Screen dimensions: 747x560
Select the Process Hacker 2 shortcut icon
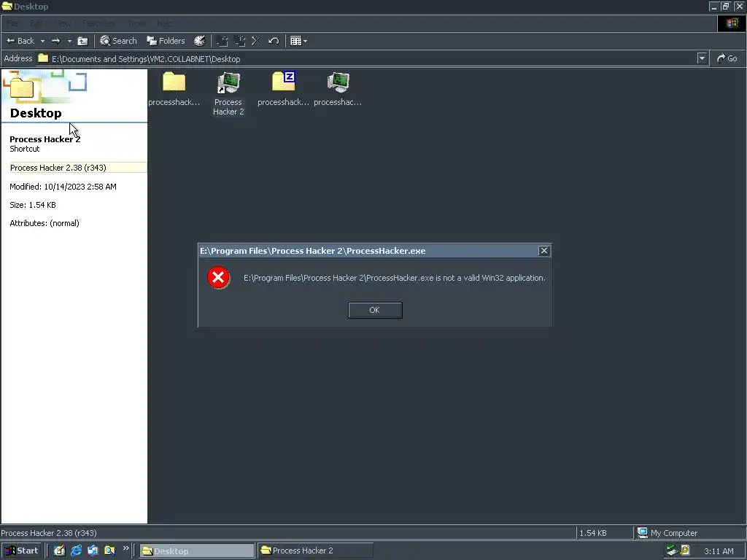tap(228, 83)
